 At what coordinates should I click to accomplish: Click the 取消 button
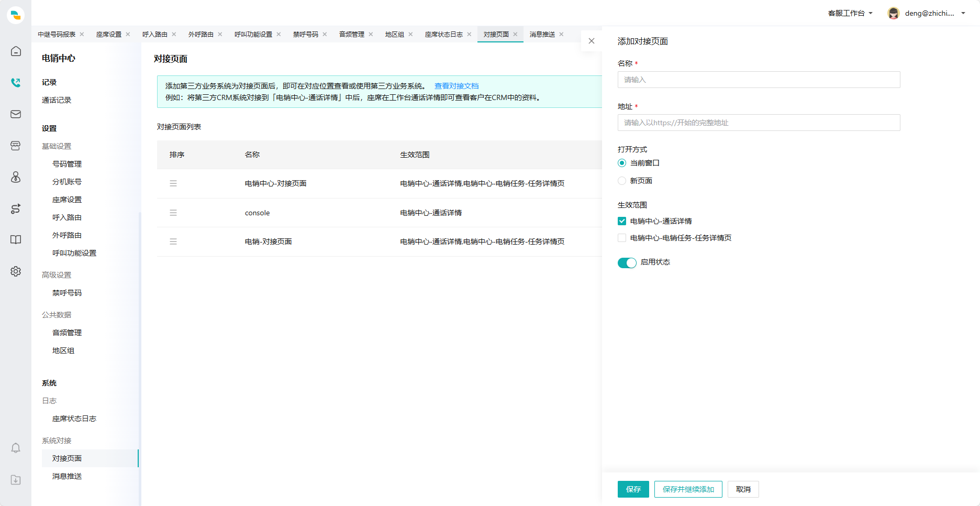click(743, 489)
